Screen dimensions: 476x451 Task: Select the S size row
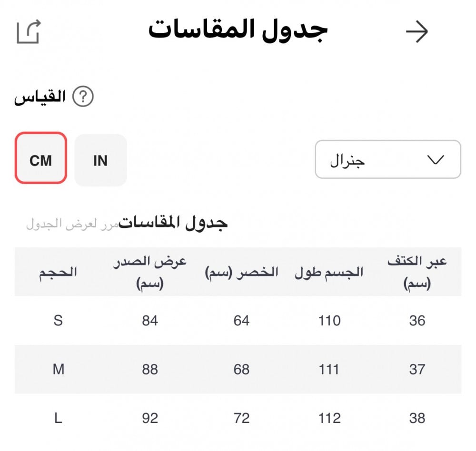(x=58, y=321)
